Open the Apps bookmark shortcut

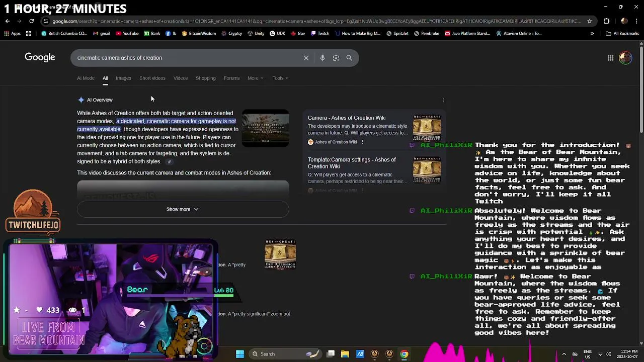pyautogui.click(x=13, y=34)
